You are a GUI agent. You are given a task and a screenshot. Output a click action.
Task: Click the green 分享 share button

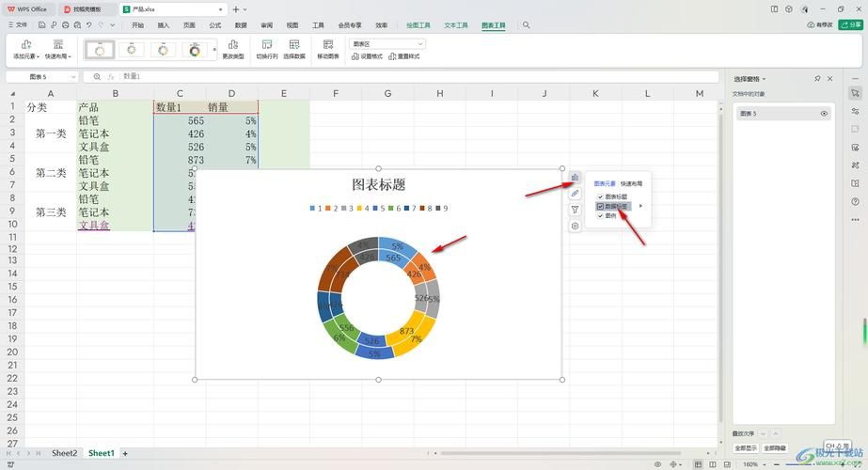coord(851,25)
